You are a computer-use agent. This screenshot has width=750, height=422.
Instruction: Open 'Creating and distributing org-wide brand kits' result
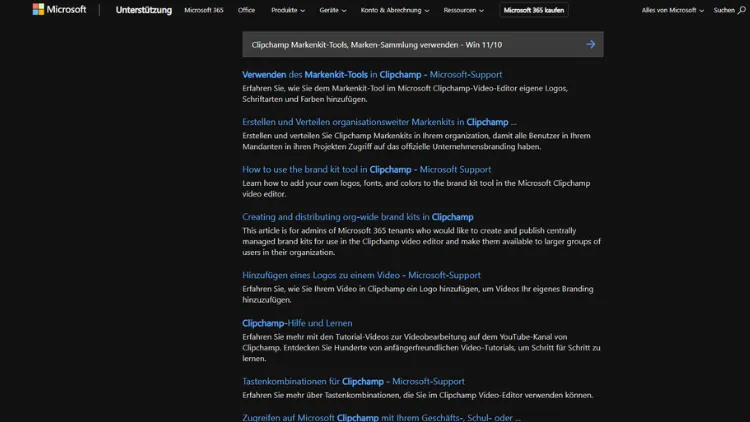tap(357, 217)
